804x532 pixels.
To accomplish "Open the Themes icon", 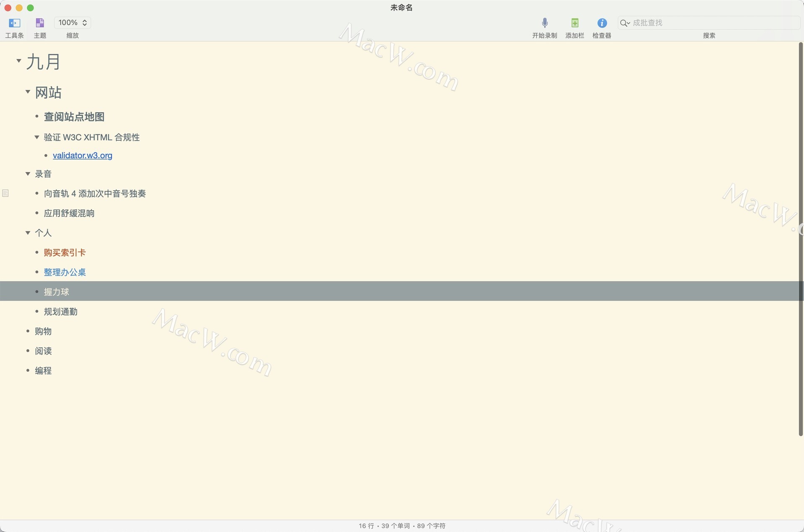I will 40,23.
